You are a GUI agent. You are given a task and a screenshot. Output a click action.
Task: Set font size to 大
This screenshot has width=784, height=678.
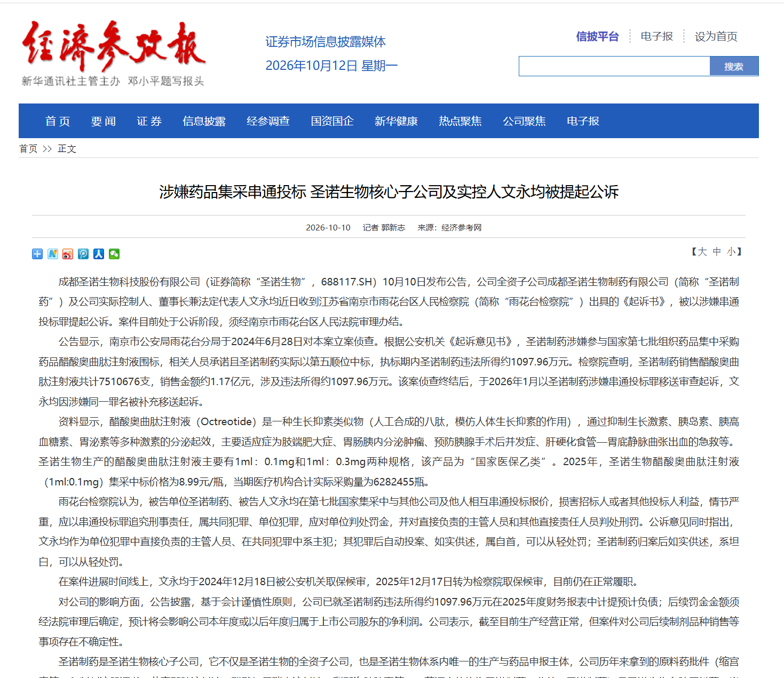coord(702,252)
